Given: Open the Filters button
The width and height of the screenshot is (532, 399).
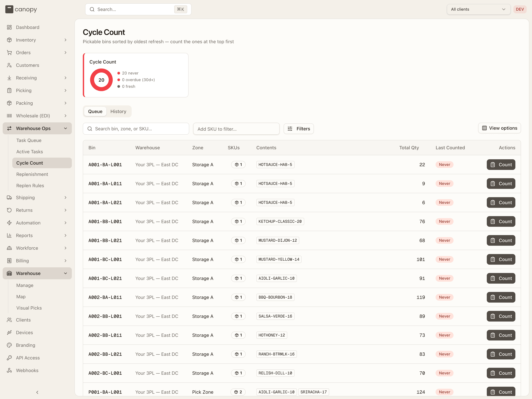Looking at the screenshot, I should 299,129.
